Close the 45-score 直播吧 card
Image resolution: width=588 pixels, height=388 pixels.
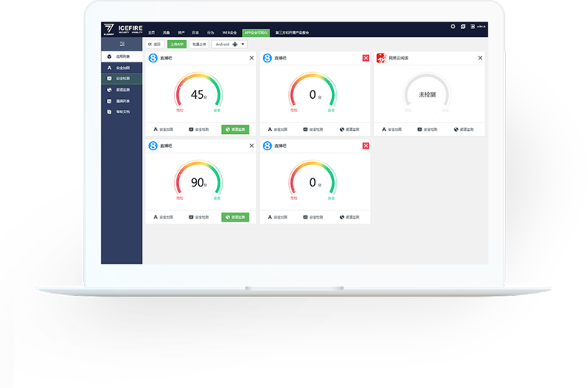tap(251, 58)
